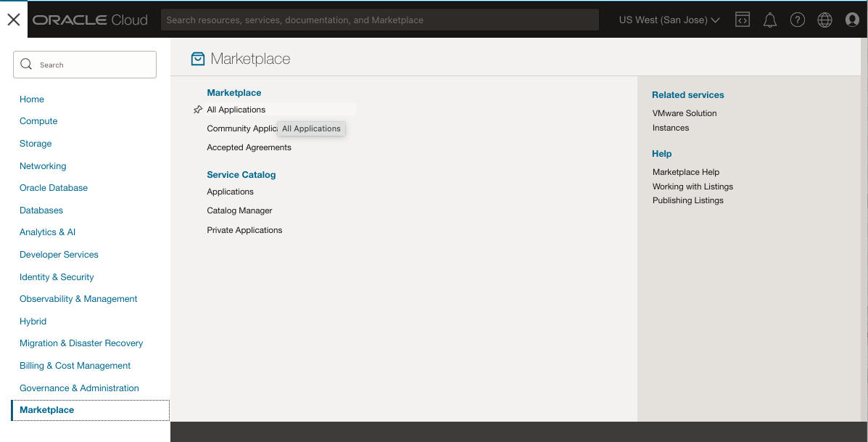Image resolution: width=868 pixels, height=442 pixels.
Task: Click the top resource search bar
Action: tap(379, 20)
